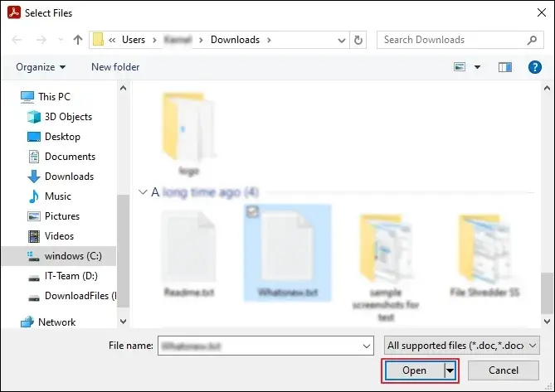This screenshot has width=555, height=392.
Task: Click the file list scroll-up arrow
Action: click(547, 88)
